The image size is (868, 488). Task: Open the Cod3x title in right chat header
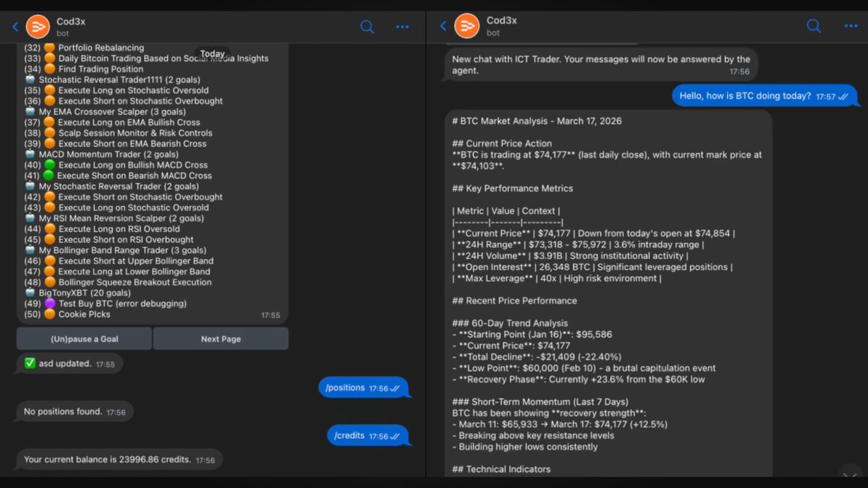pyautogui.click(x=501, y=22)
